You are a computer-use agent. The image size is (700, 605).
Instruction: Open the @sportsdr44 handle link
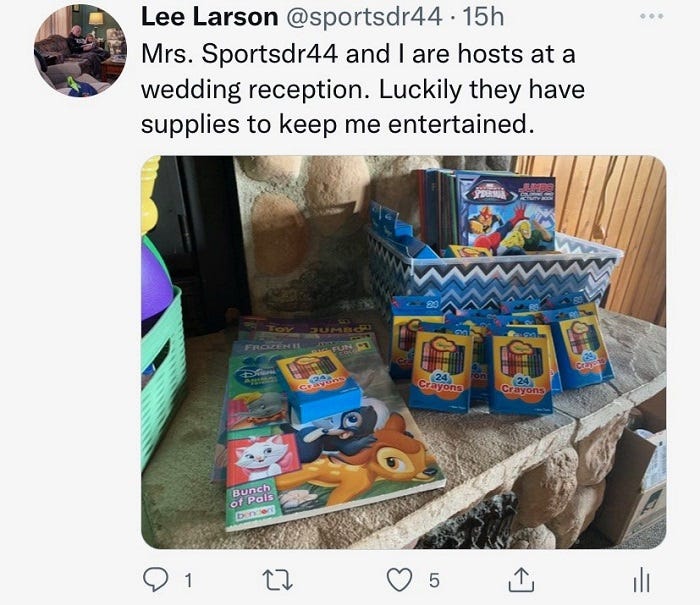(362, 17)
